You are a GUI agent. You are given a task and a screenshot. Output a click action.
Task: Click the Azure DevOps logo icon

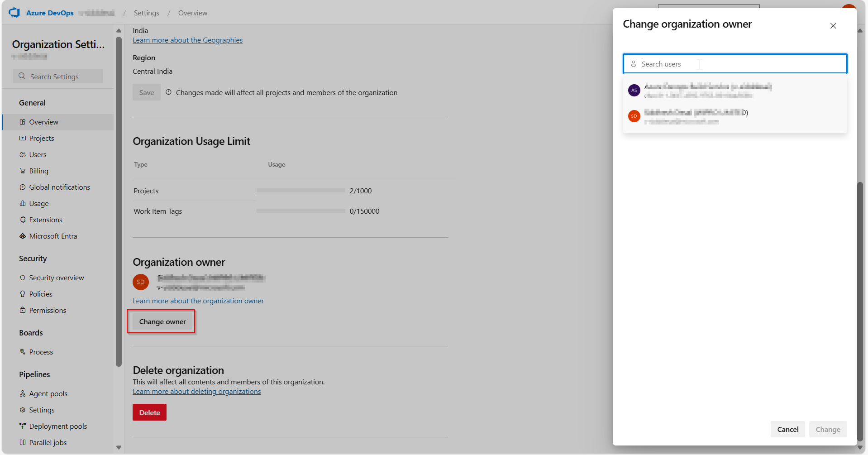point(14,12)
